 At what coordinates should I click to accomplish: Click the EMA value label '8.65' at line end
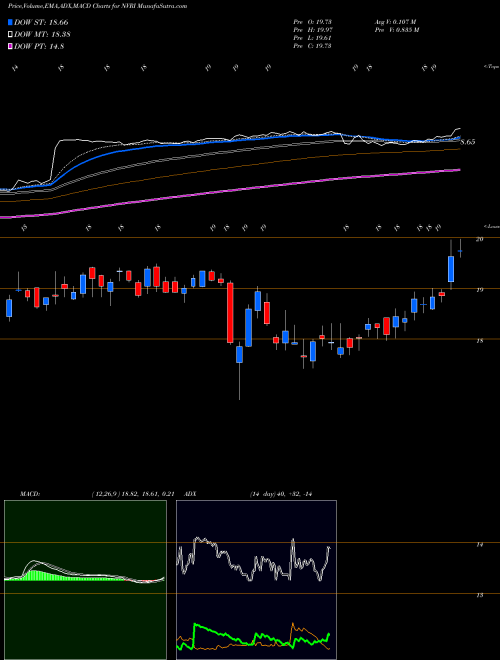click(x=468, y=142)
